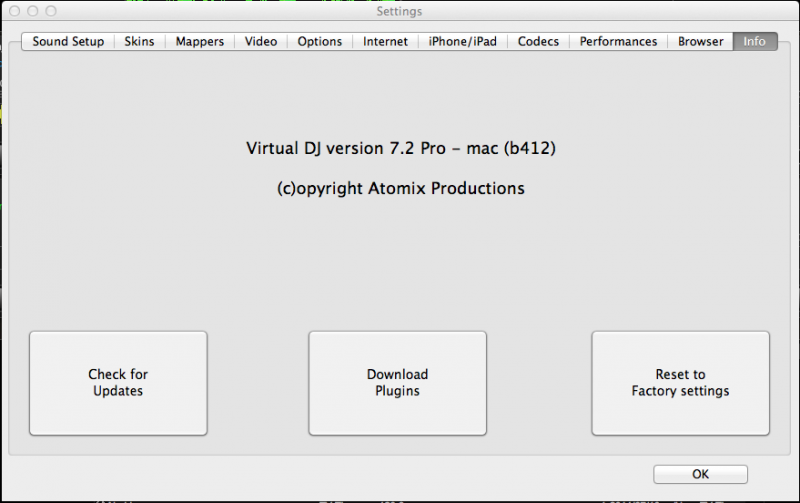The width and height of the screenshot is (800, 503).
Task: Click the (c)opyright Atomix Productions text
Action: point(401,189)
